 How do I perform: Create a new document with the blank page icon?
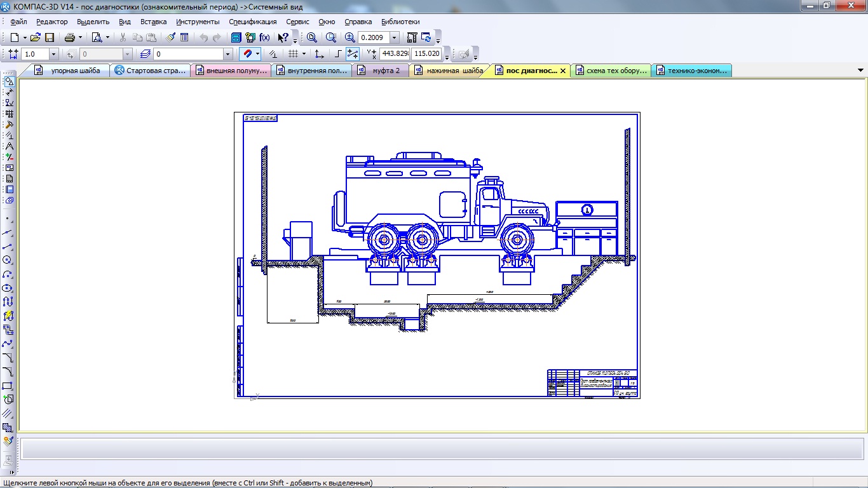click(x=14, y=37)
